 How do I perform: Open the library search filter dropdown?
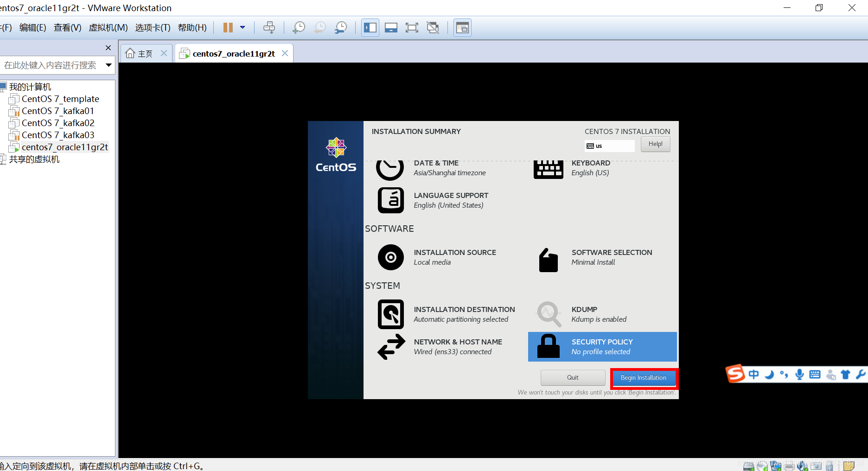tap(108, 65)
